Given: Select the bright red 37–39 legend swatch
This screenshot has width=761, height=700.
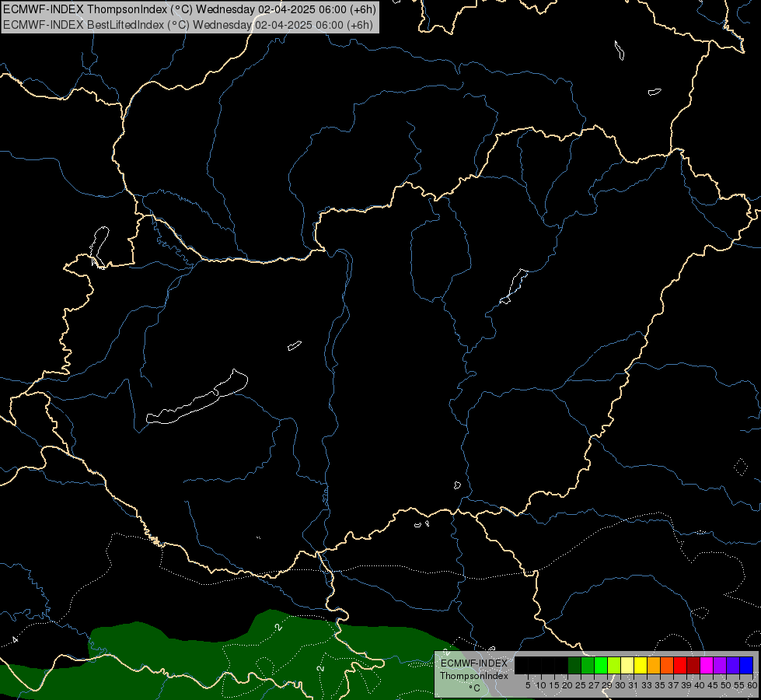Looking at the screenshot, I should 680,665.
